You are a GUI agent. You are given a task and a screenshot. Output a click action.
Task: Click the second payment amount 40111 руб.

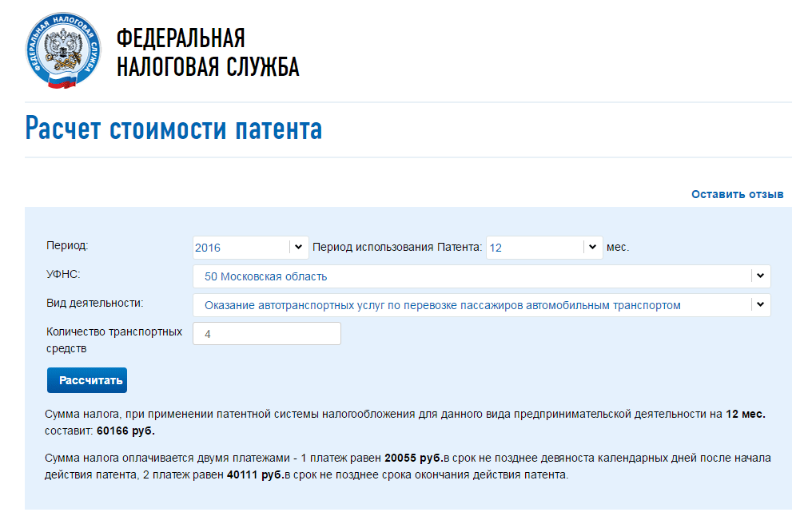tap(256, 474)
